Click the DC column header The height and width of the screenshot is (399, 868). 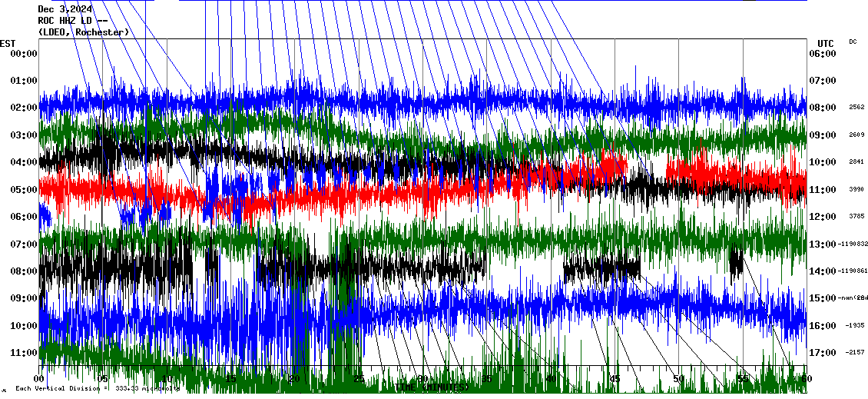853,42
